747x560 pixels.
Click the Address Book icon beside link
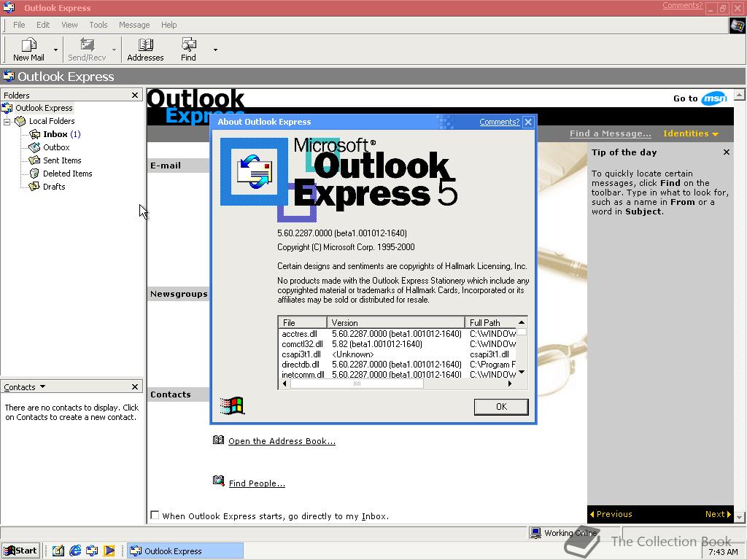coord(218,440)
